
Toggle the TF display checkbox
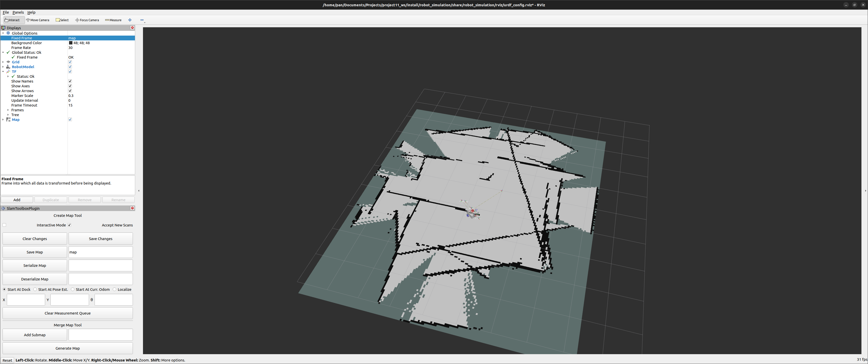pyautogui.click(x=70, y=71)
